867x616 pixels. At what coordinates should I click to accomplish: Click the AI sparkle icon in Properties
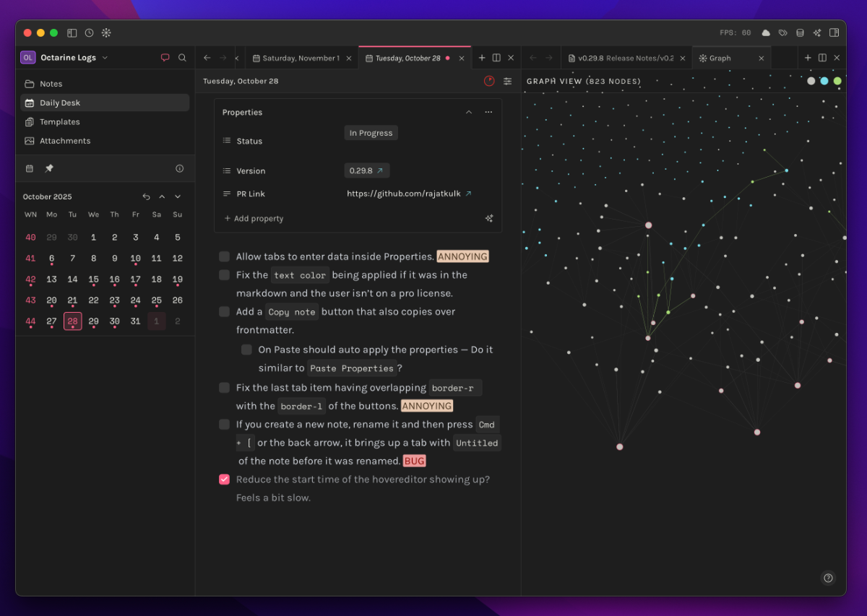[489, 218]
